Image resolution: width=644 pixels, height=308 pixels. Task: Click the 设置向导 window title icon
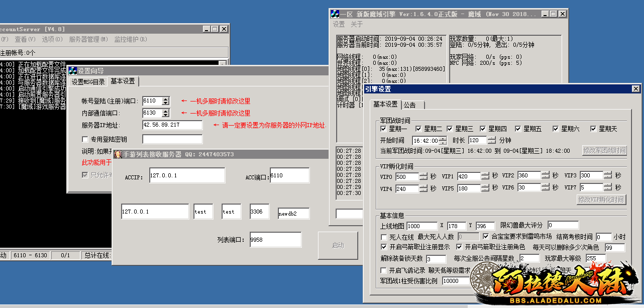tap(73, 71)
